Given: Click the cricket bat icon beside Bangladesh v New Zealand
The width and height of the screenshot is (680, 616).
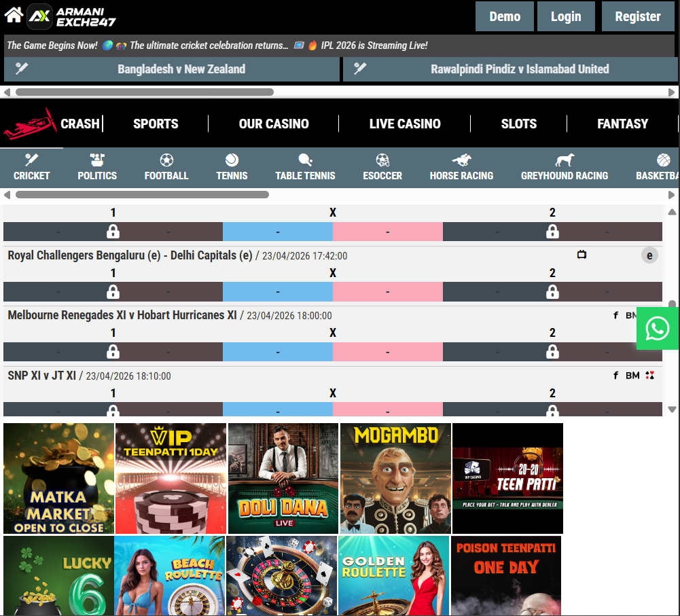Looking at the screenshot, I should click(x=22, y=68).
